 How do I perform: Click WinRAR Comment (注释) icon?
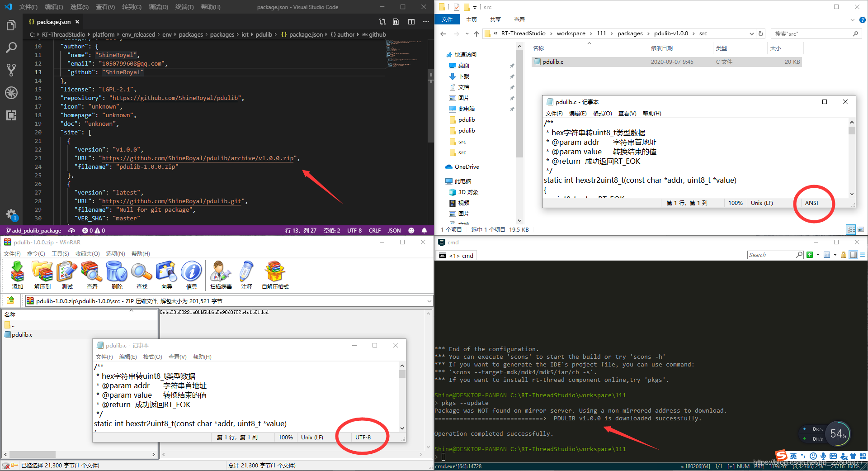[247, 275]
